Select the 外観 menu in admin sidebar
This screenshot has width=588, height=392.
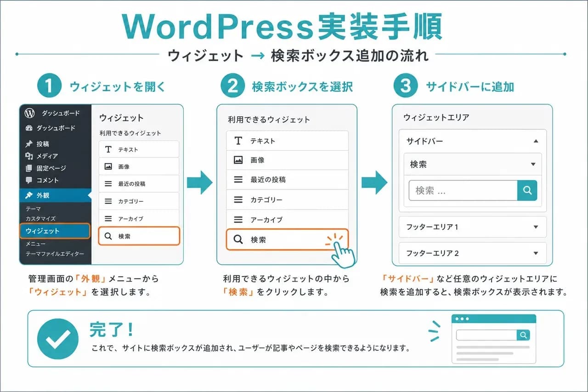[x=55, y=195]
